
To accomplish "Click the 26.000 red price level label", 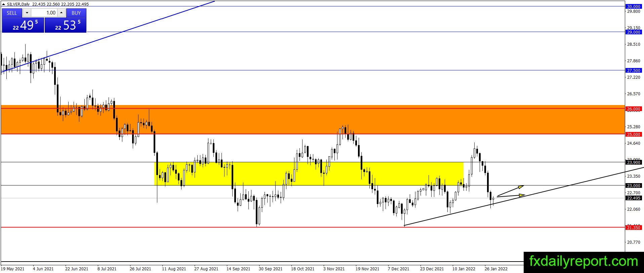I will 634,109.
